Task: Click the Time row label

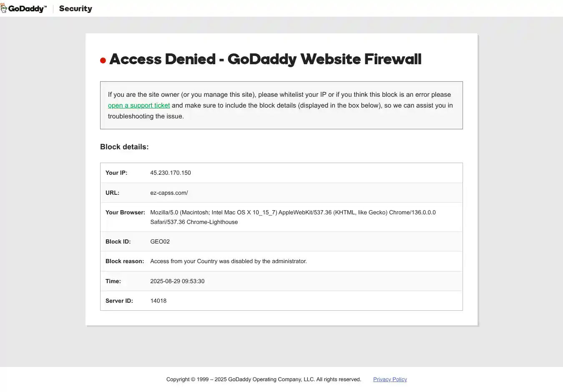Action: [x=113, y=281]
